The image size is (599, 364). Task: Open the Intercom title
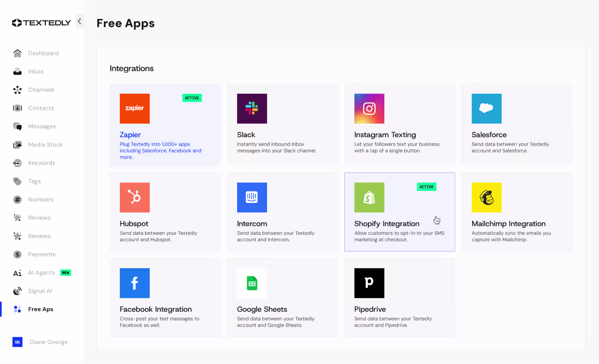[x=252, y=223]
